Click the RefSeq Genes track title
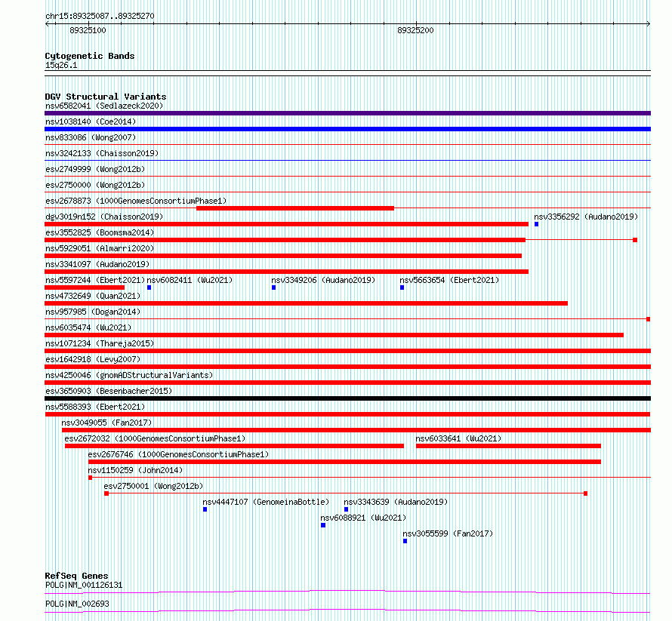672x621 pixels. click(x=77, y=576)
